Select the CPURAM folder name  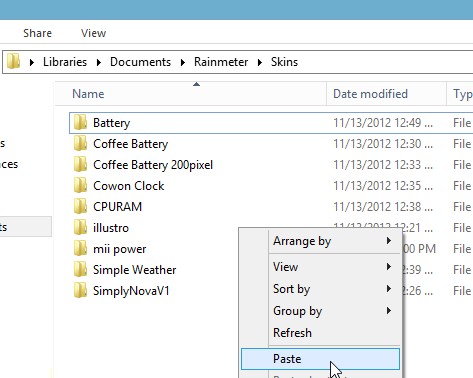click(117, 207)
